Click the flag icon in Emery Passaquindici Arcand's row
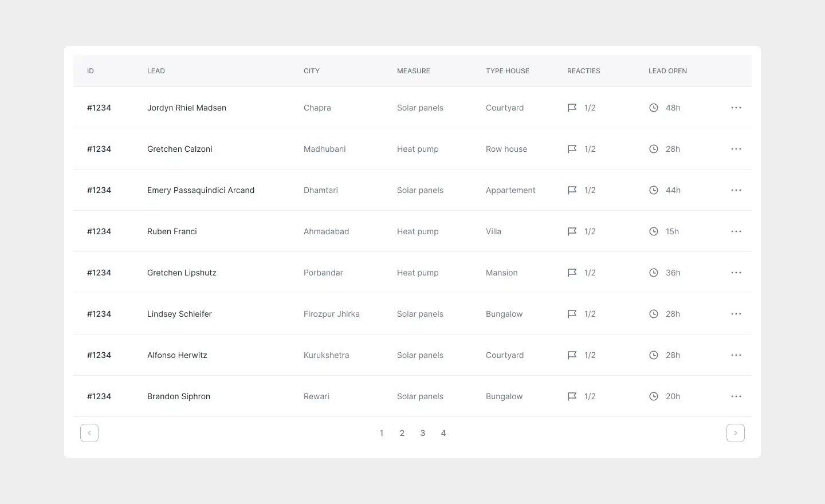Viewport: 825px width, 504px height. [x=572, y=190]
